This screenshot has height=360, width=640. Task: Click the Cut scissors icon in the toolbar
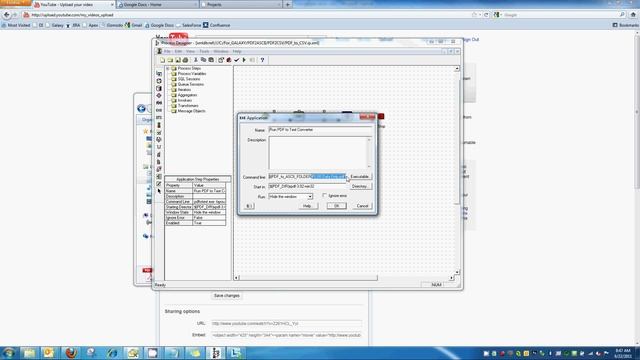coord(196,60)
